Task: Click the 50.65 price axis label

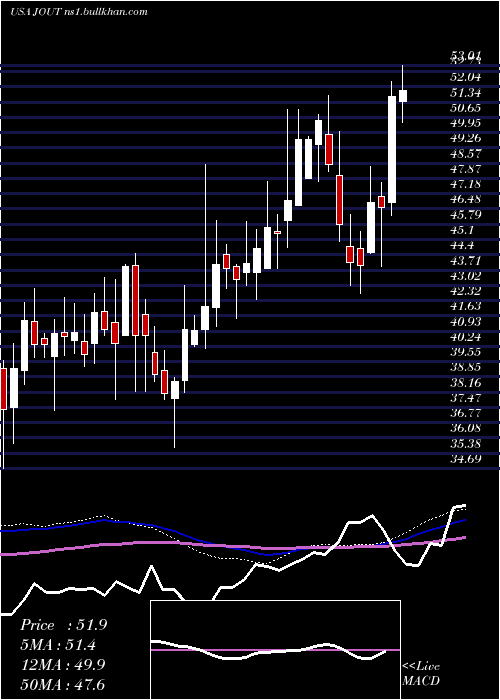Action: click(x=466, y=108)
